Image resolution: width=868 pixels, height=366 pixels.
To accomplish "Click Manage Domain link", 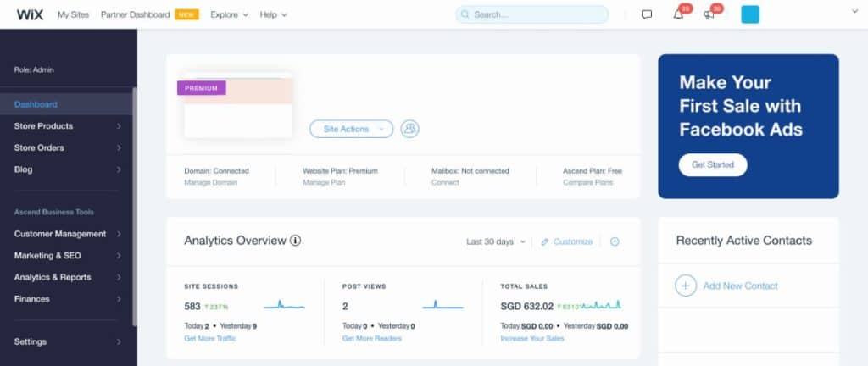I will 211,182.
